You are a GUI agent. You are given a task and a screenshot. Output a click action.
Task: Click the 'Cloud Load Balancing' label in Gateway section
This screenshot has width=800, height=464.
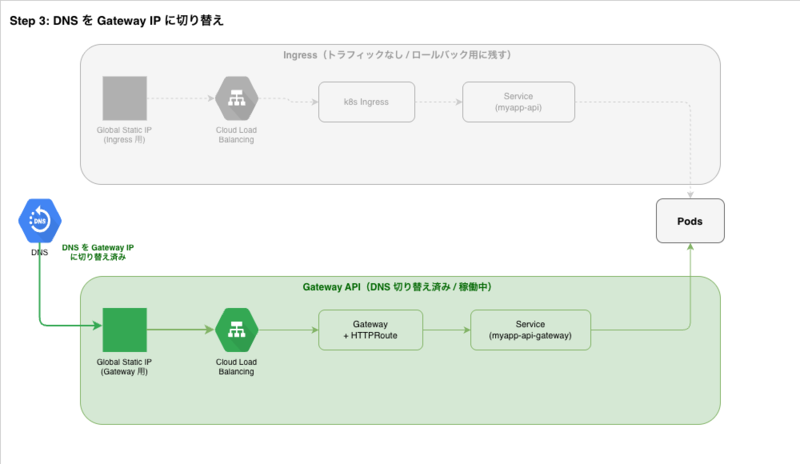236,367
